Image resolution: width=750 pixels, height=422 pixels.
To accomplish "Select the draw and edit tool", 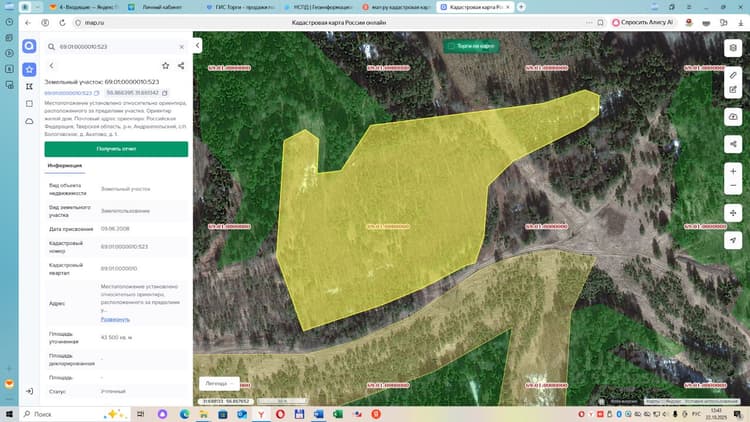I will point(733,89).
